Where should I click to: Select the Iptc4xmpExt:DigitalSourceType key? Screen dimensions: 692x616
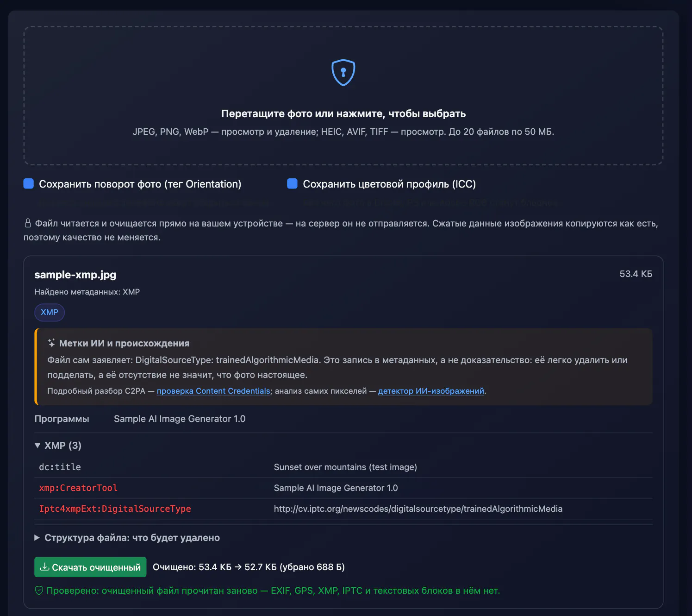point(115,509)
